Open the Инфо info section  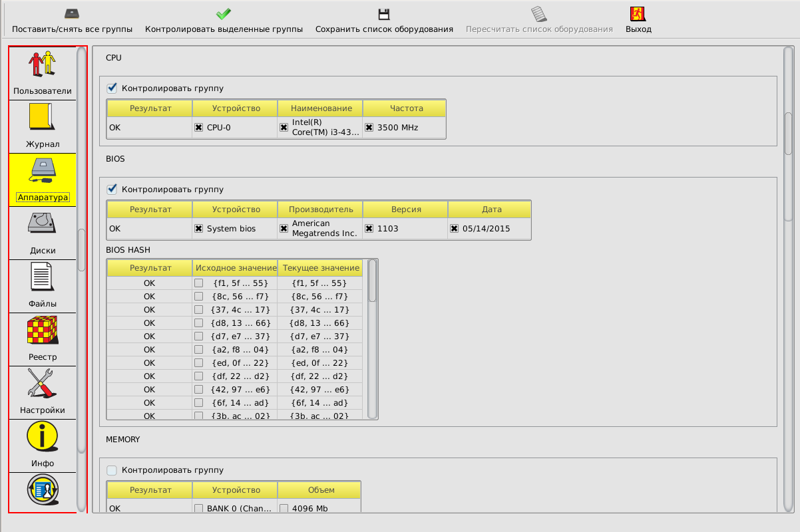pyautogui.click(x=43, y=446)
